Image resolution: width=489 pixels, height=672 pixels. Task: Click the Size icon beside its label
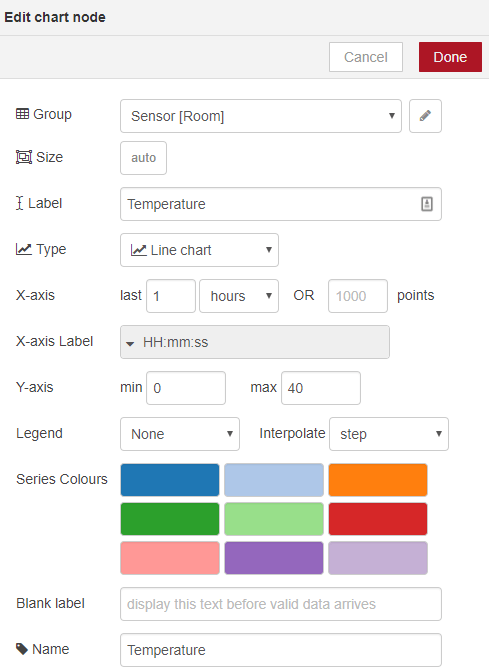point(24,157)
